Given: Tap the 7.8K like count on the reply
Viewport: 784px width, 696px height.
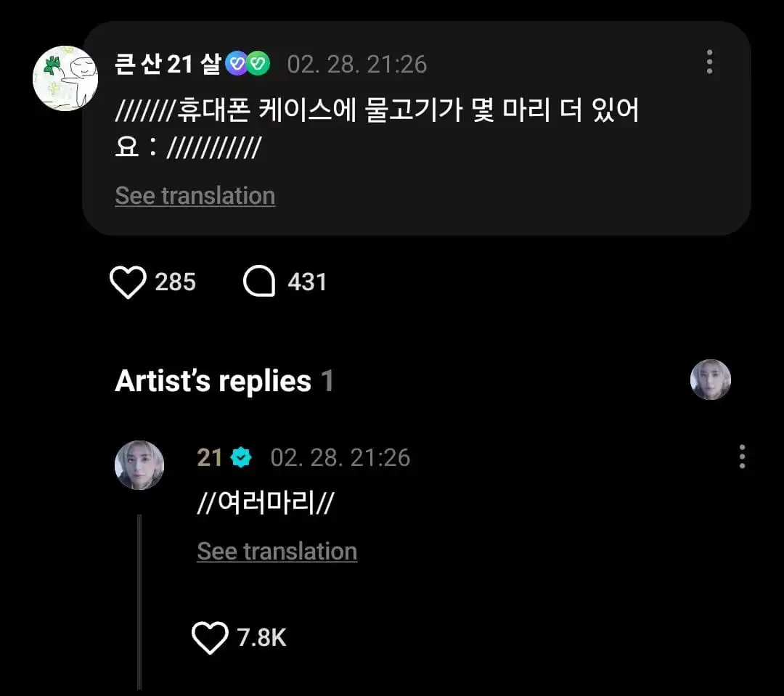Looking at the screenshot, I should [x=261, y=638].
